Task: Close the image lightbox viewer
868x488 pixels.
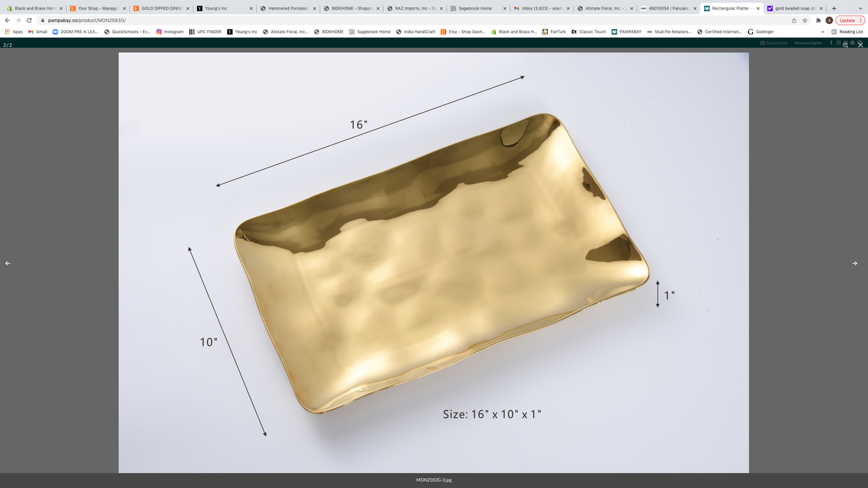Action: tap(860, 45)
